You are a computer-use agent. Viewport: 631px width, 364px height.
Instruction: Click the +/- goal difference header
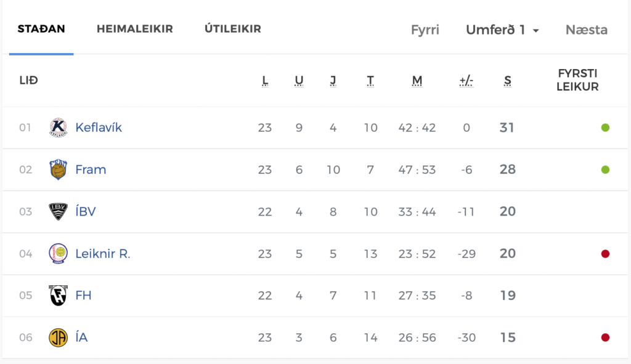click(466, 81)
